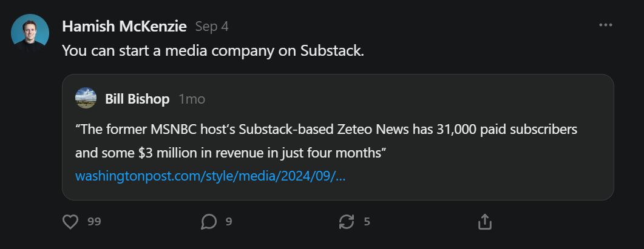Viewport: 644px width, 249px height.
Task: Click the 9 comments count
Action: pos(229,222)
